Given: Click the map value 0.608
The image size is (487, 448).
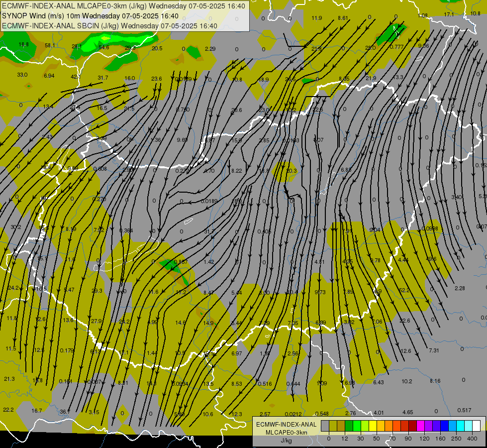Looking at the screenshot, I should click(x=100, y=169).
